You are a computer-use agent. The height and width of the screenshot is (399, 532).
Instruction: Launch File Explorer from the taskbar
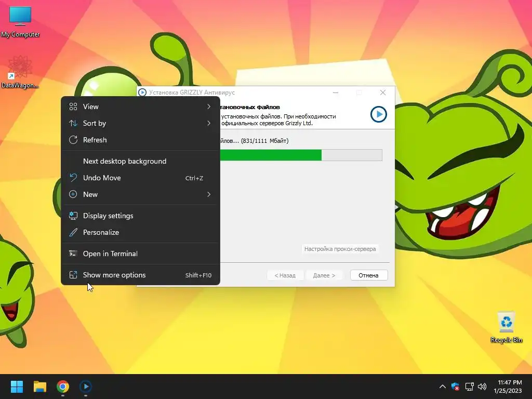click(39, 387)
